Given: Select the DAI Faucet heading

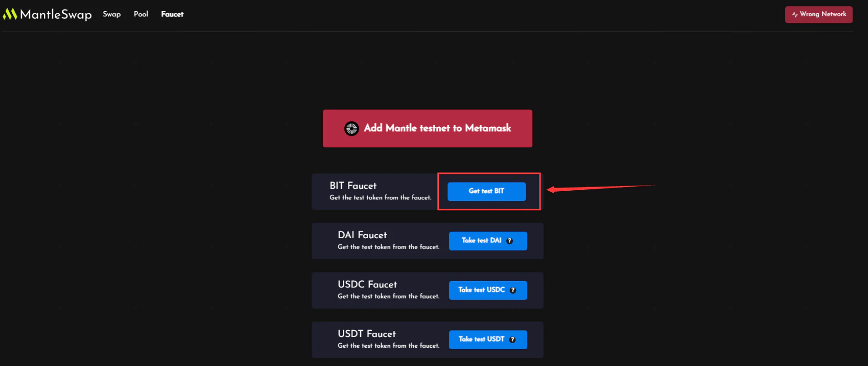Looking at the screenshot, I should (x=362, y=235).
